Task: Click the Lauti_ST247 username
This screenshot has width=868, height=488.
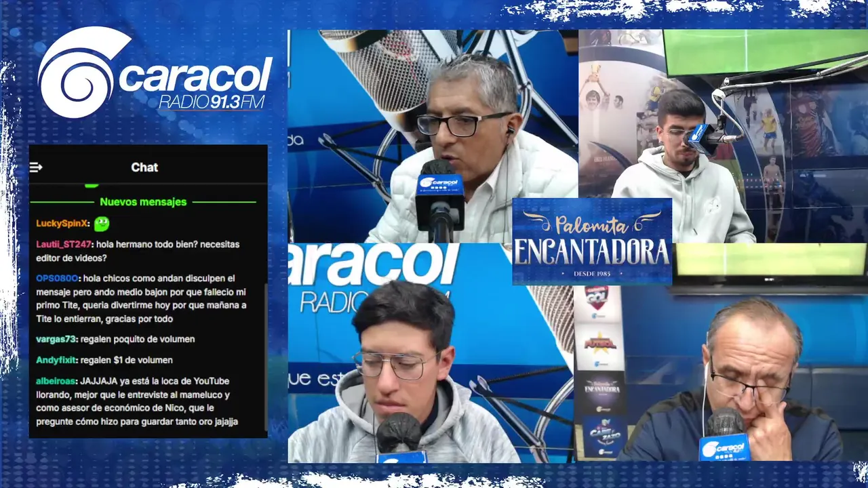Action: [x=63, y=244]
